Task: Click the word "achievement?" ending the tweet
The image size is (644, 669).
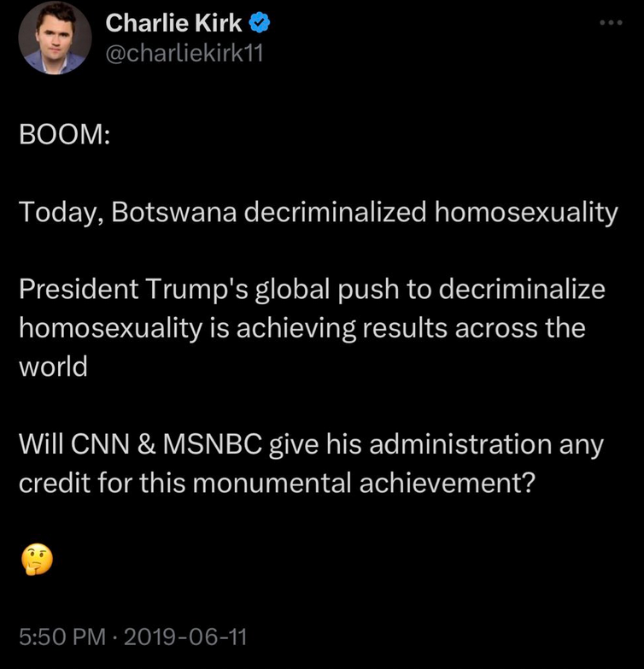Action: click(x=447, y=483)
